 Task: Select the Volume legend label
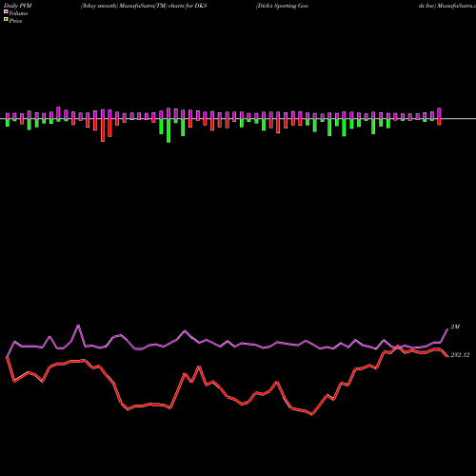tap(18, 13)
